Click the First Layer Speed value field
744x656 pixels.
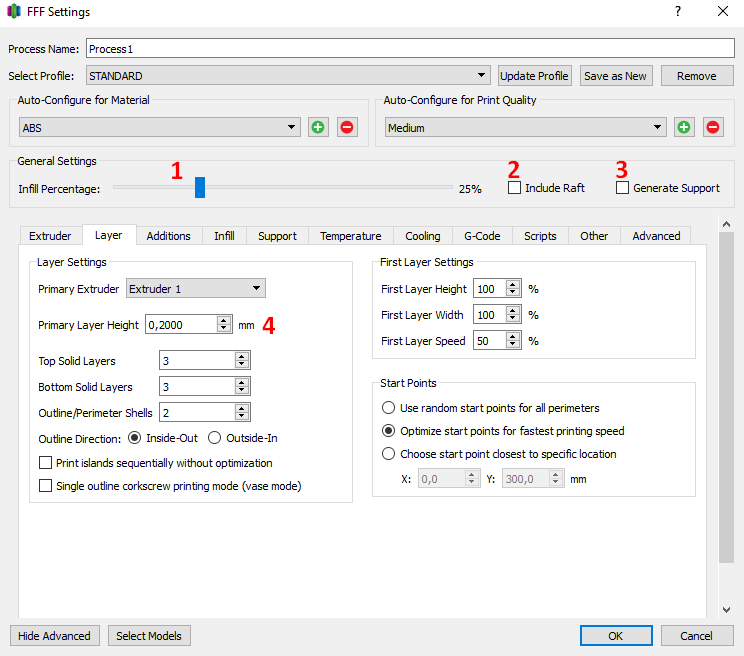click(490, 341)
